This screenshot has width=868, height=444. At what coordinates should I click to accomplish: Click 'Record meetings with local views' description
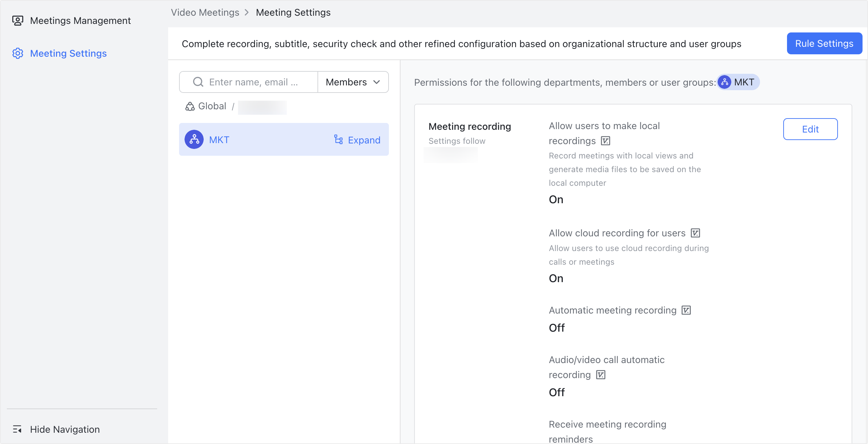625,169
